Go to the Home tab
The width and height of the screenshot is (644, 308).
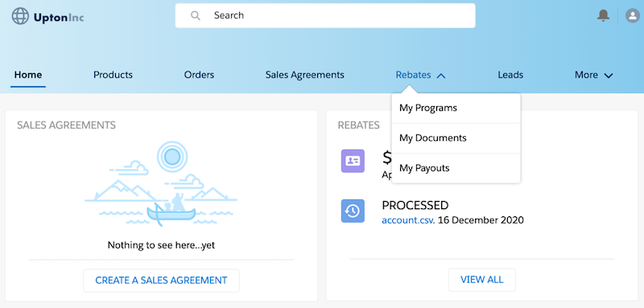[x=28, y=75]
